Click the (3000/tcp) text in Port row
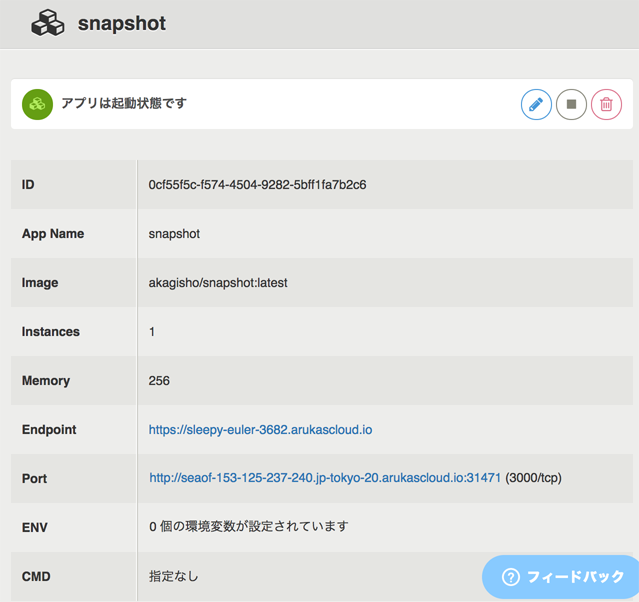Screen dimensions: 639x602 [533, 478]
